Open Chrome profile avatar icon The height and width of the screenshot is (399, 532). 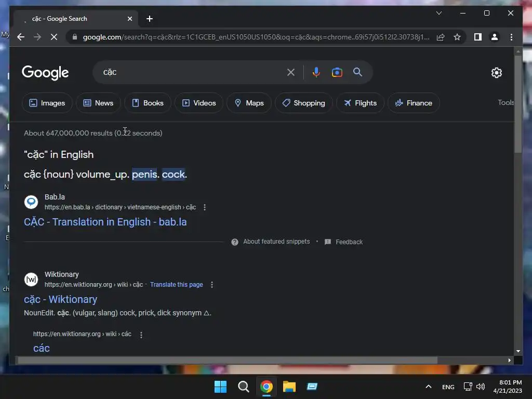click(x=495, y=37)
